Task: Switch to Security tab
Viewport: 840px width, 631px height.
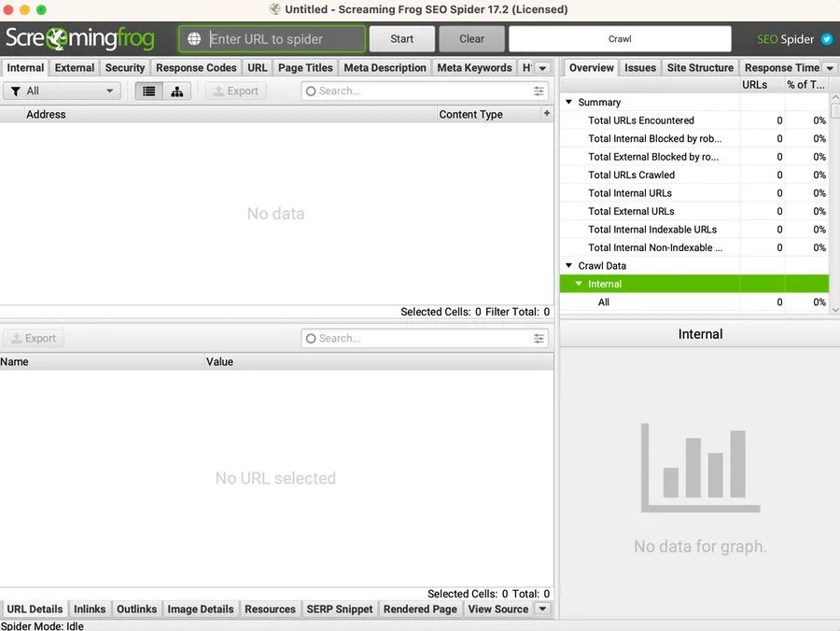Action: [125, 68]
